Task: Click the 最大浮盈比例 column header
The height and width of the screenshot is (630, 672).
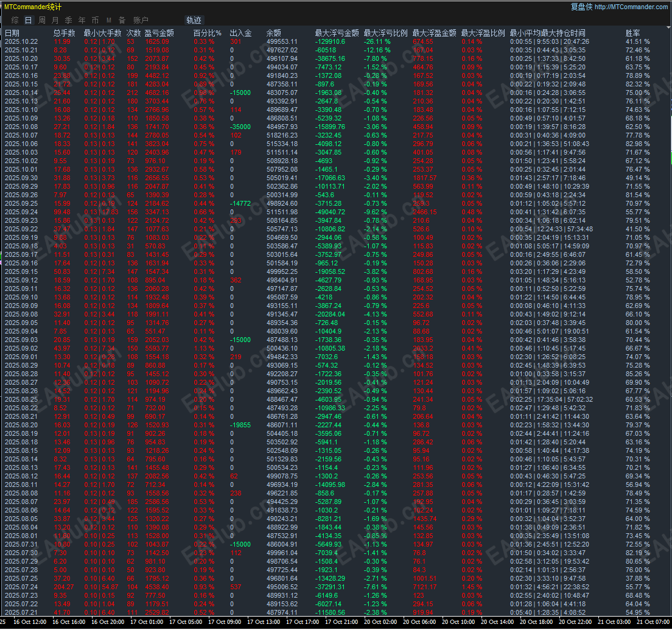Action: point(483,33)
